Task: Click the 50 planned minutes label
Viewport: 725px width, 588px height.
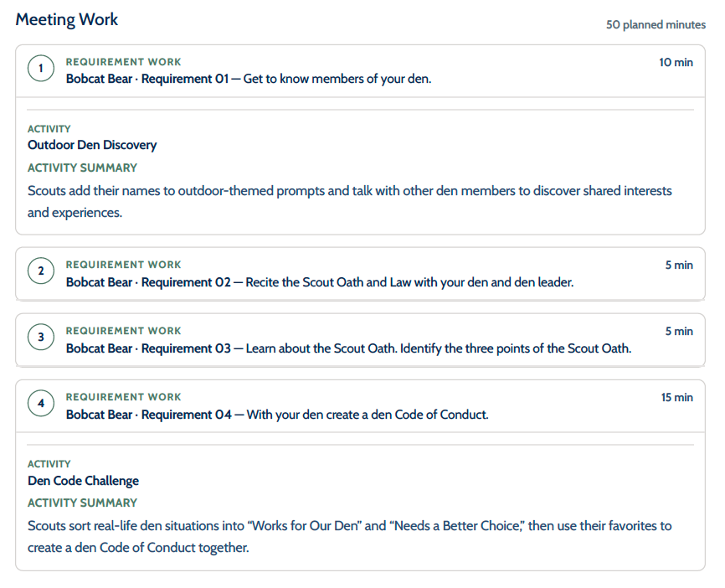Action: click(656, 24)
